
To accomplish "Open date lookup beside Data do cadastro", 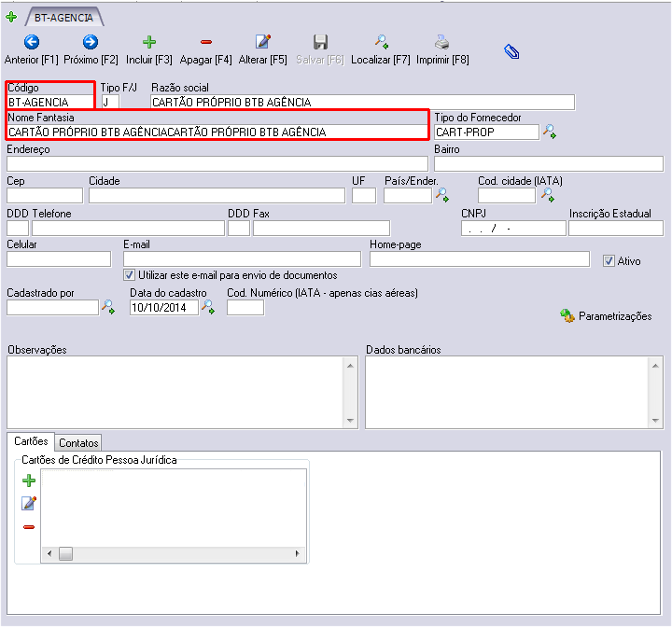I will [x=208, y=307].
